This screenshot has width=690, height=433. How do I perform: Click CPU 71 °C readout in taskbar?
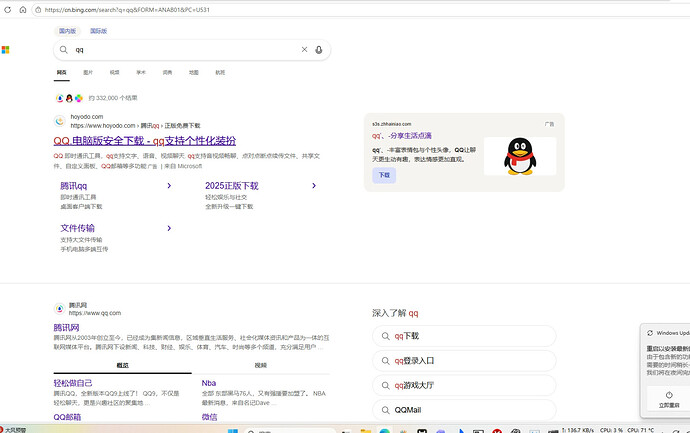(641, 430)
